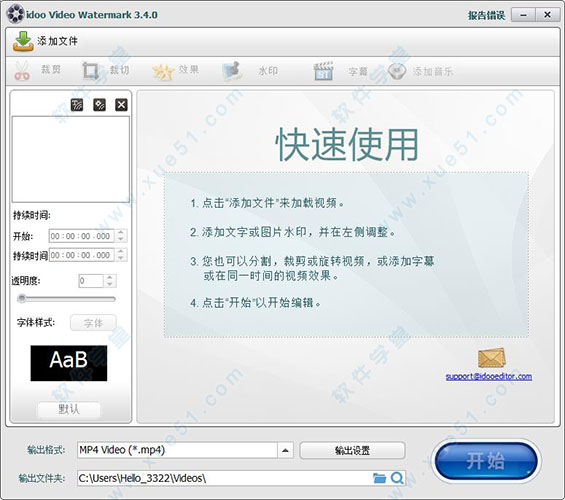Click the 输出设置 output settings button
The height and width of the screenshot is (500, 565).
(x=352, y=450)
